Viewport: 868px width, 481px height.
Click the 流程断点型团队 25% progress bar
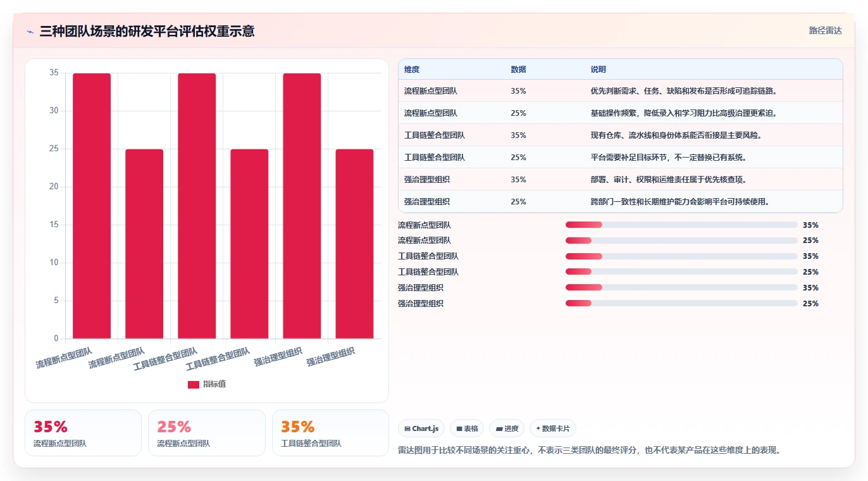681,240
